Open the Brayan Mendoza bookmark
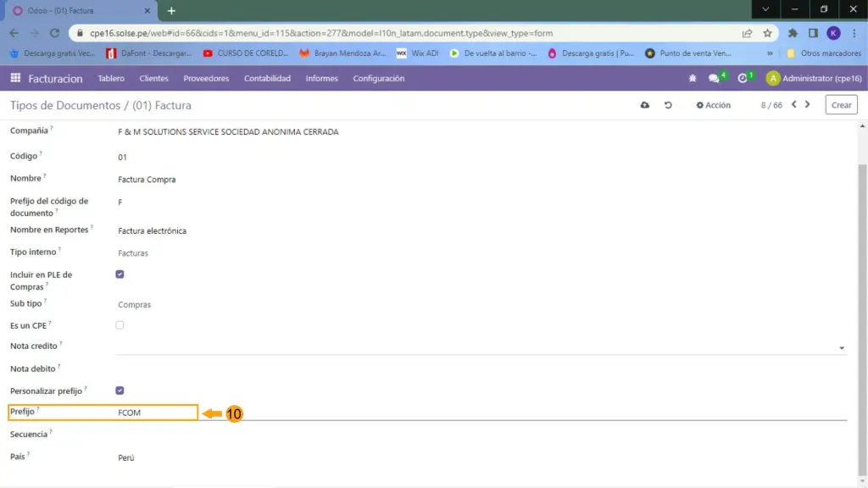The width and height of the screenshot is (868, 488). (x=342, y=53)
